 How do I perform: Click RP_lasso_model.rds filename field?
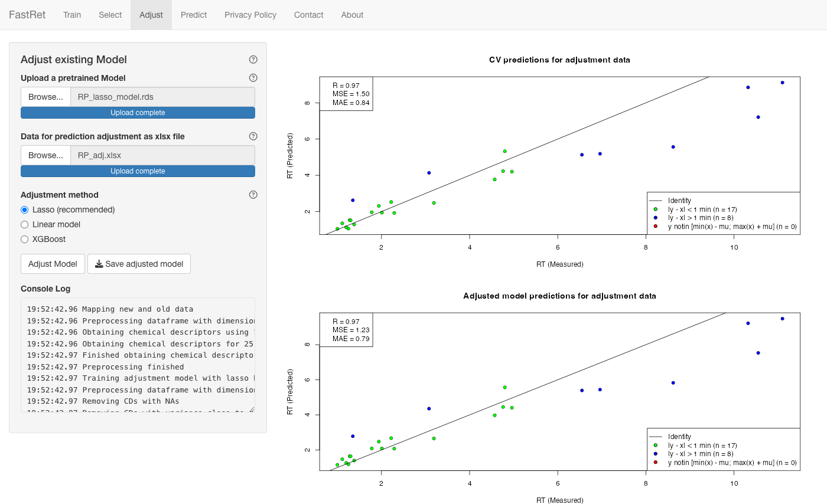(x=162, y=97)
